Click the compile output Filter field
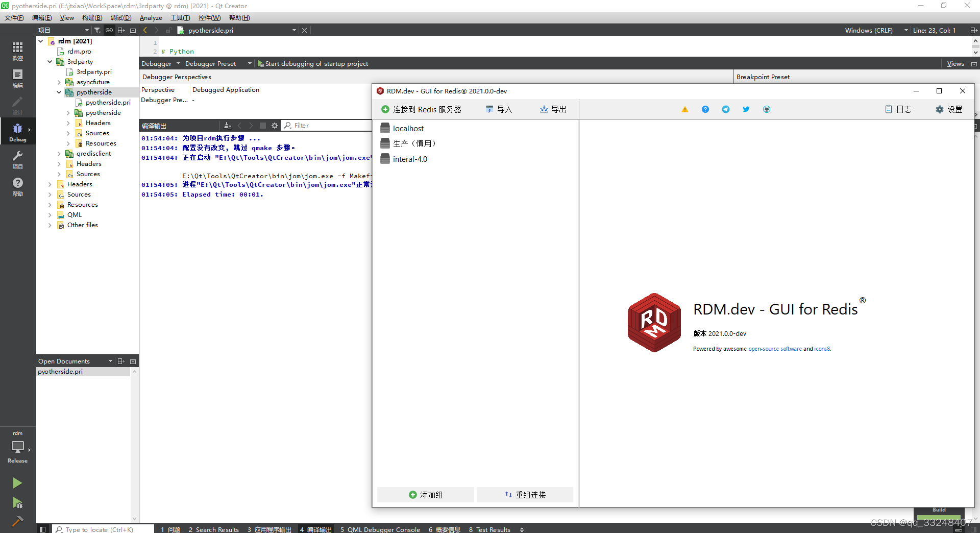Image resolution: width=980 pixels, height=533 pixels. pyautogui.click(x=332, y=126)
